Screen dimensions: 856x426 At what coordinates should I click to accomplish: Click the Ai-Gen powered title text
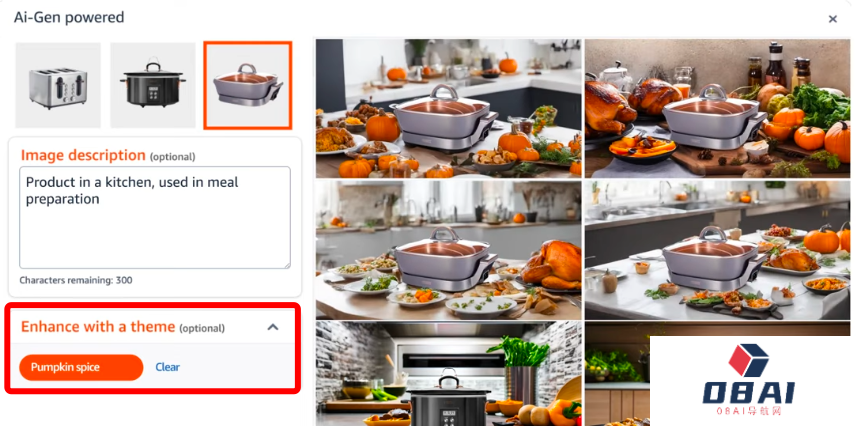69,17
